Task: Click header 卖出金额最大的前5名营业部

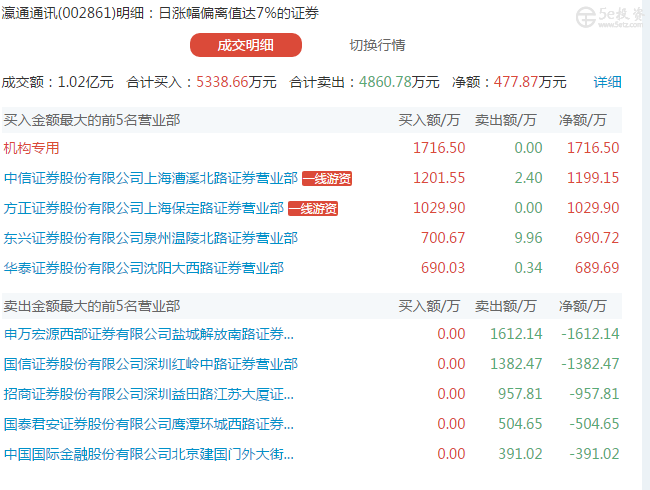Action: tap(92, 306)
